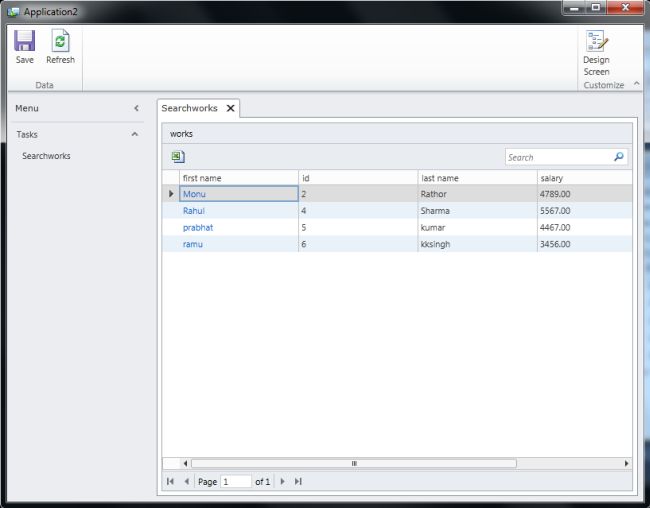
Task: Close the Searchworks tab
Action: pyautogui.click(x=230, y=108)
